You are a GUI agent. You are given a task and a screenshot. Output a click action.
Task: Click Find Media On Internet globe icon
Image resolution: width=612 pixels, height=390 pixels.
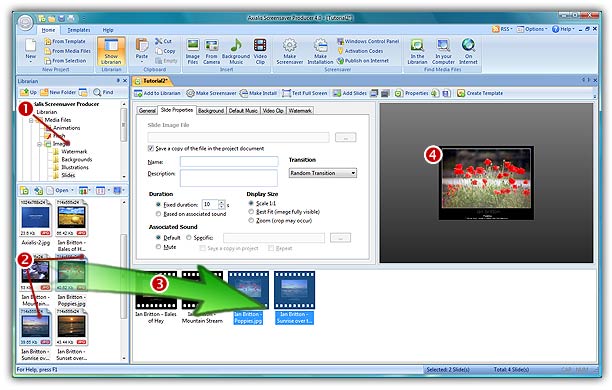point(468,51)
